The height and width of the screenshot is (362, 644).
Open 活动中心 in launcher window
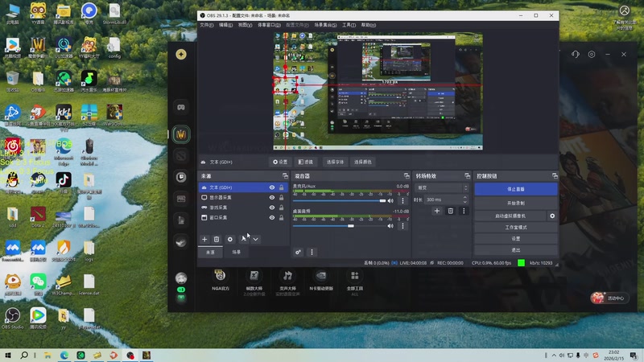click(x=610, y=298)
